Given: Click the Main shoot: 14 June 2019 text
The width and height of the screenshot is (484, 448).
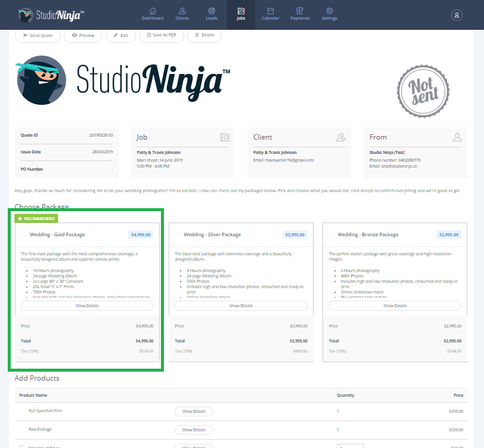Looking at the screenshot, I should [160, 160].
